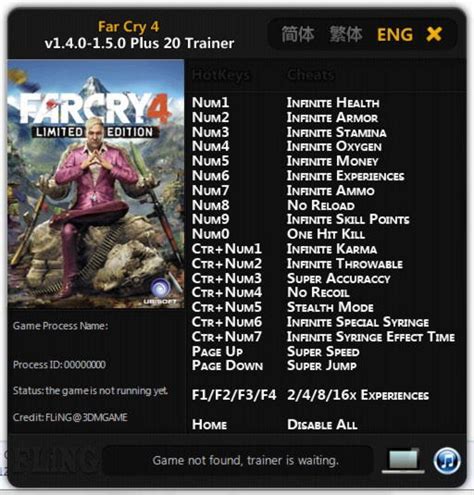Close the trainer with yellow X
474x495 pixels.
coord(434,34)
